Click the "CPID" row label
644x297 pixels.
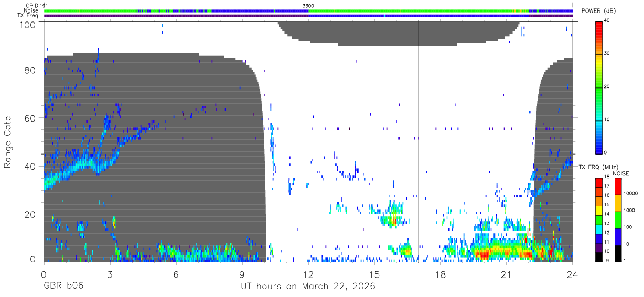click(x=32, y=6)
